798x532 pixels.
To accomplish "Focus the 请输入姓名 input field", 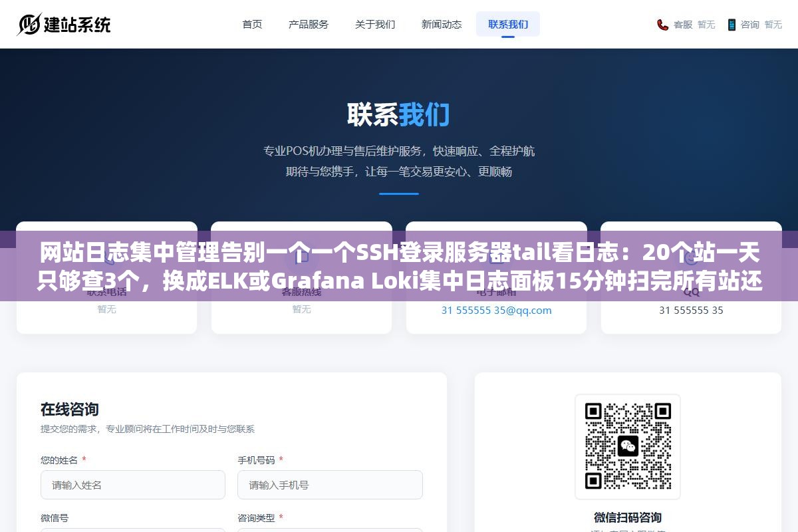I will pyautogui.click(x=133, y=485).
